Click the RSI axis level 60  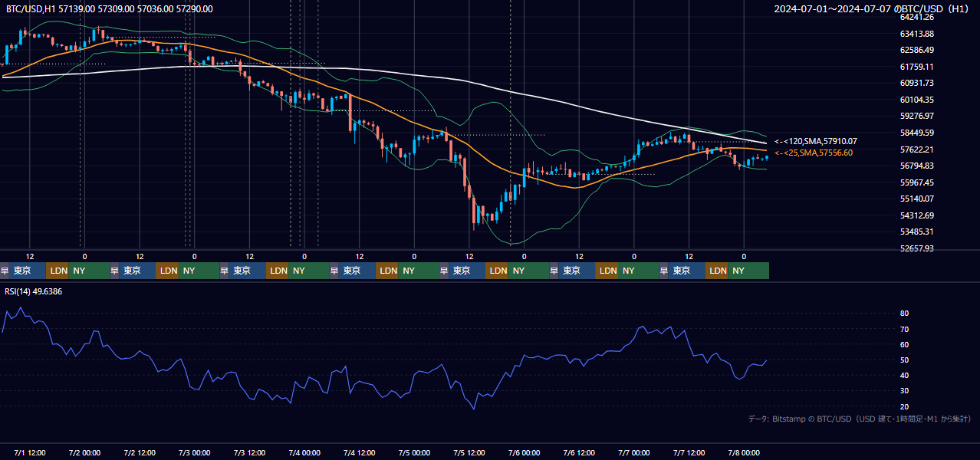coord(904,344)
